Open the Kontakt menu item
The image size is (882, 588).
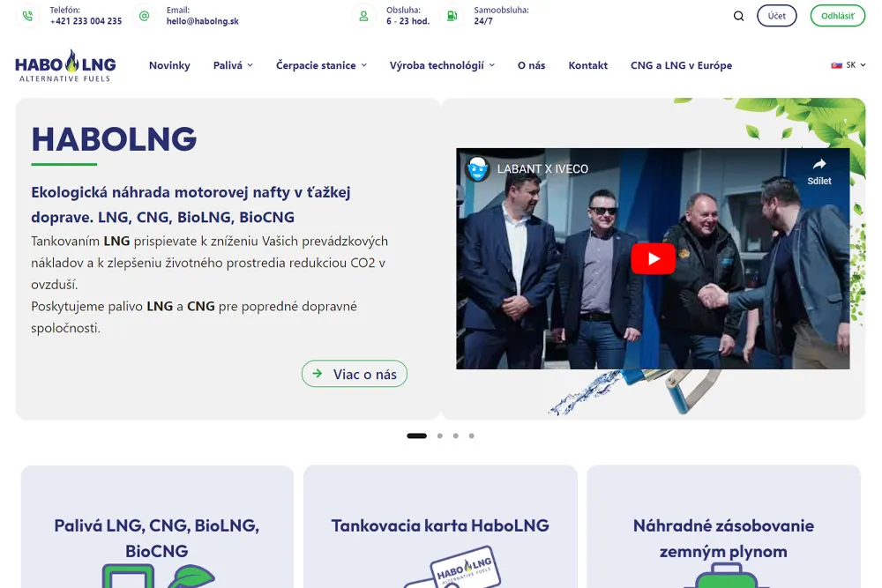tap(587, 65)
